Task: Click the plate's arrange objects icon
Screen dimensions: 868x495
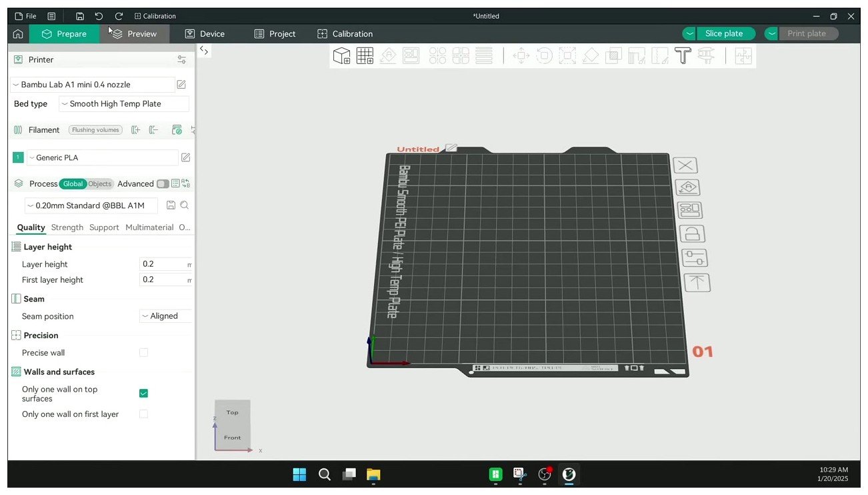Action: (x=689, y=210)
